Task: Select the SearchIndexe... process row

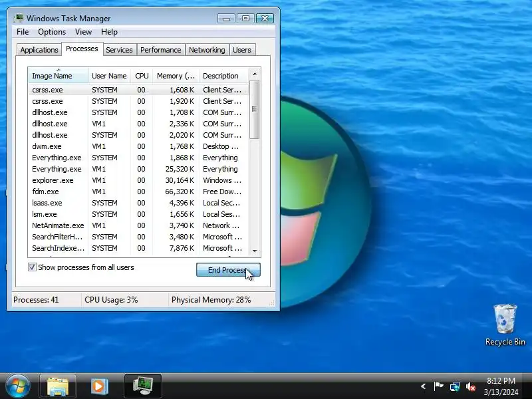Action: coord(138,248)
